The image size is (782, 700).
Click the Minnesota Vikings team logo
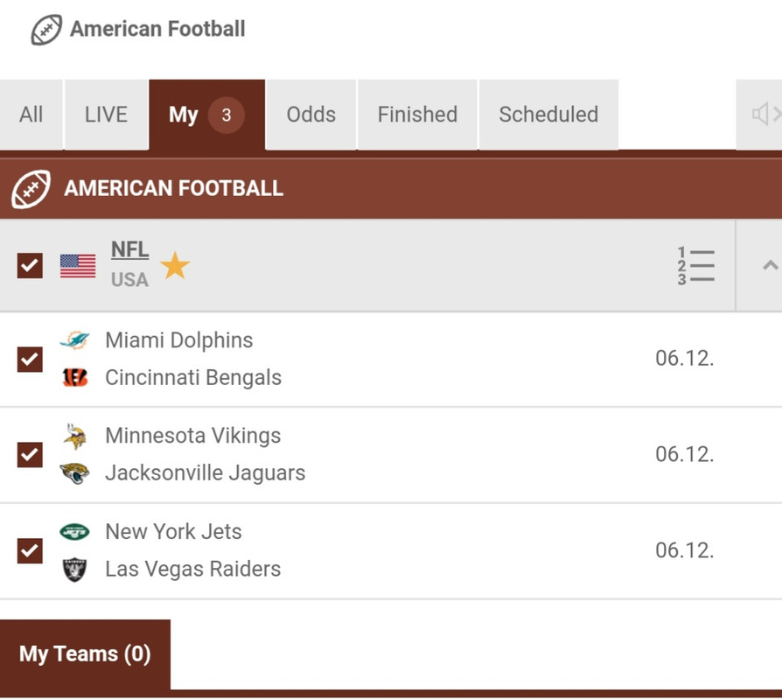click(75, 436)
